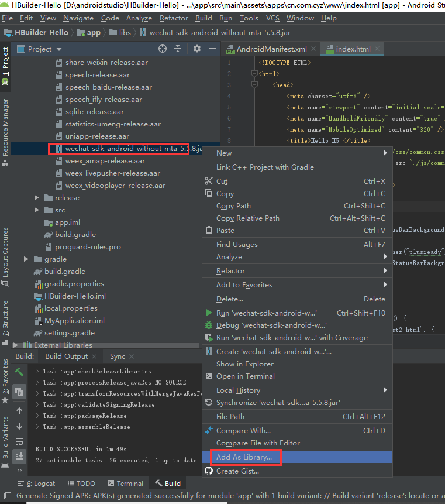Screen dimensions: 445x504
Task: Click more tool buttons chevron in Build panel
Action: (19, 470)
